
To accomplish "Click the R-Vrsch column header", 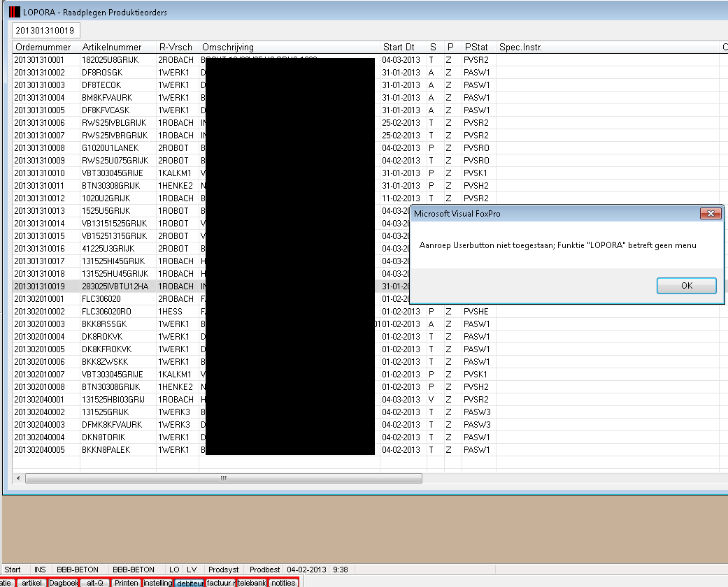I will (x=176, y=47).
